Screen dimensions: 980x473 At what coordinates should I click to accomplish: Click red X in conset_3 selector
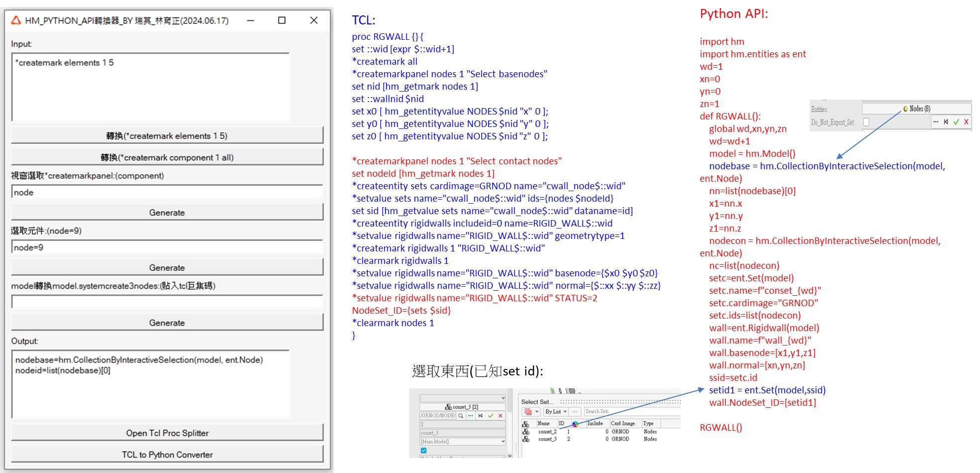(500, 416)
